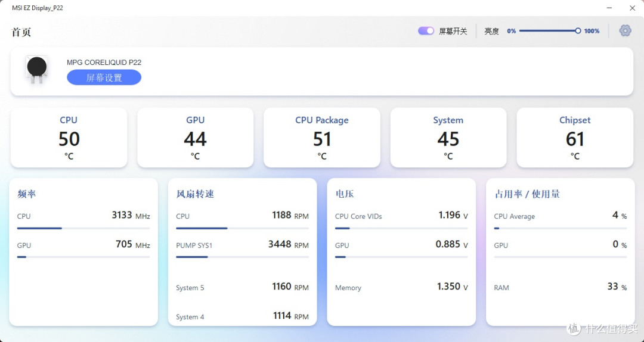This screenshot has height=342, width=644.
Task: Click the 亮度 brightness label
Action: (x=491, y=31)
